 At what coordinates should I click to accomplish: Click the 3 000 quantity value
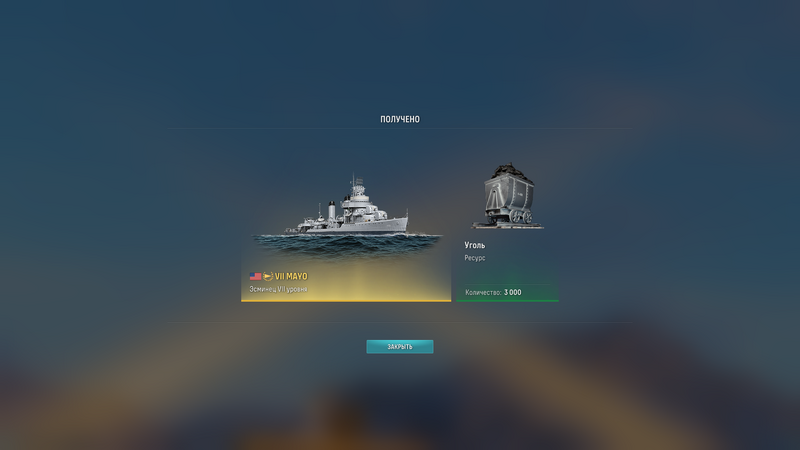513,292
